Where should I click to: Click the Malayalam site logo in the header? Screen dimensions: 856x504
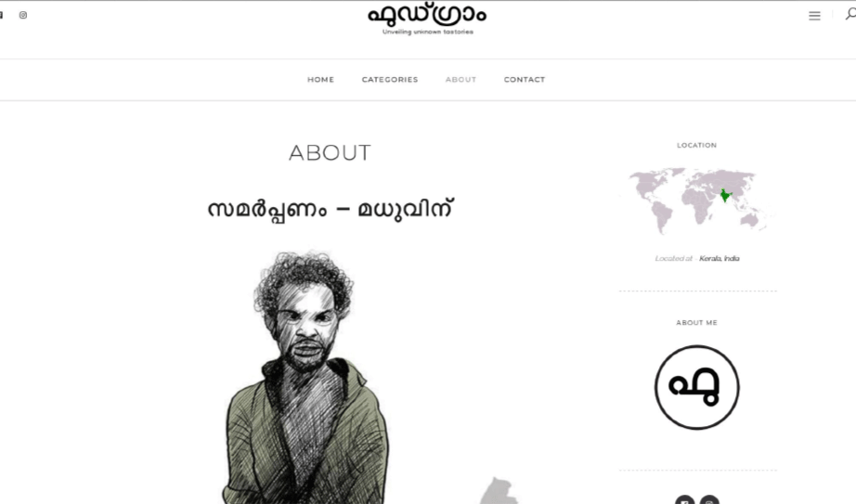point(427,15)
